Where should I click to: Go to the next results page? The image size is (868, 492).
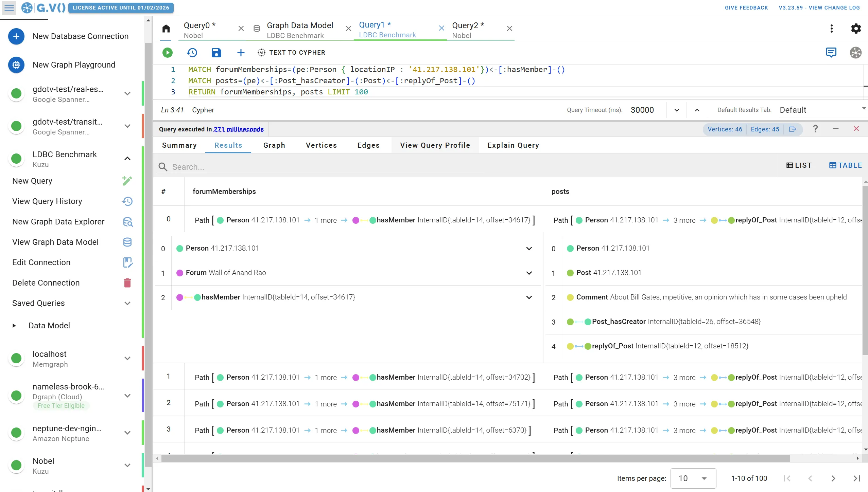pos(833,478)
